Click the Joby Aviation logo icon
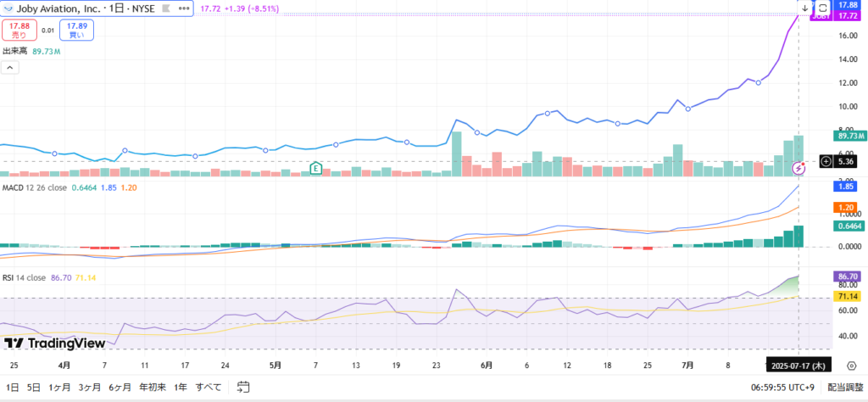 pyautogui.click(x=8, y=8)
